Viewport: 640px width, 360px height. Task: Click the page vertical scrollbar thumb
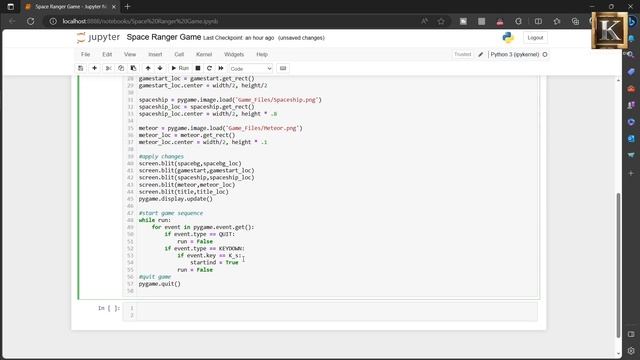pos(618,264)
